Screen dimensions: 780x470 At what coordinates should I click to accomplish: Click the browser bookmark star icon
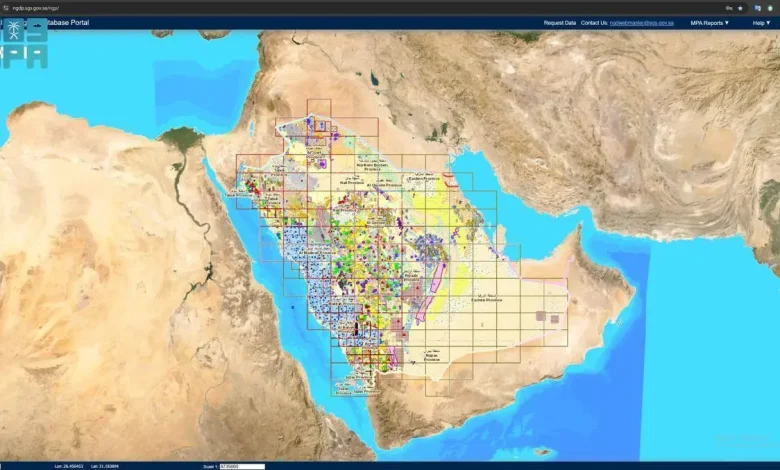739,7
